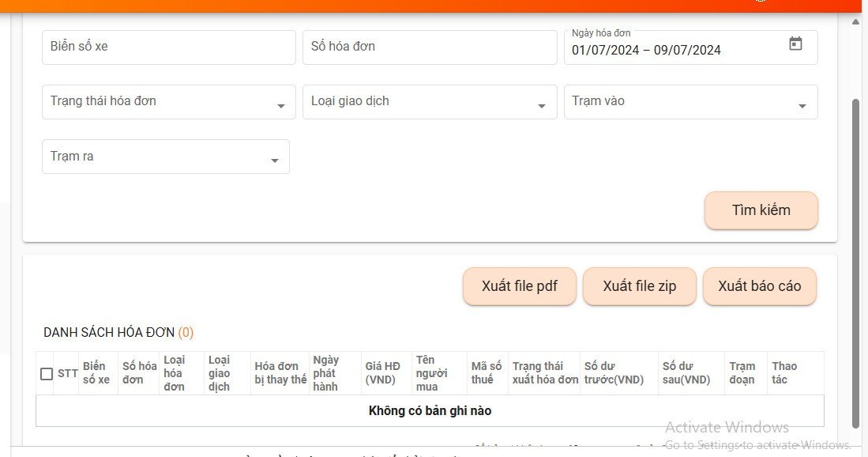Viewport: 868px width, 457px height.
Task: Click the Ngày phát hành column header
Action: click(x=325, y=373)
